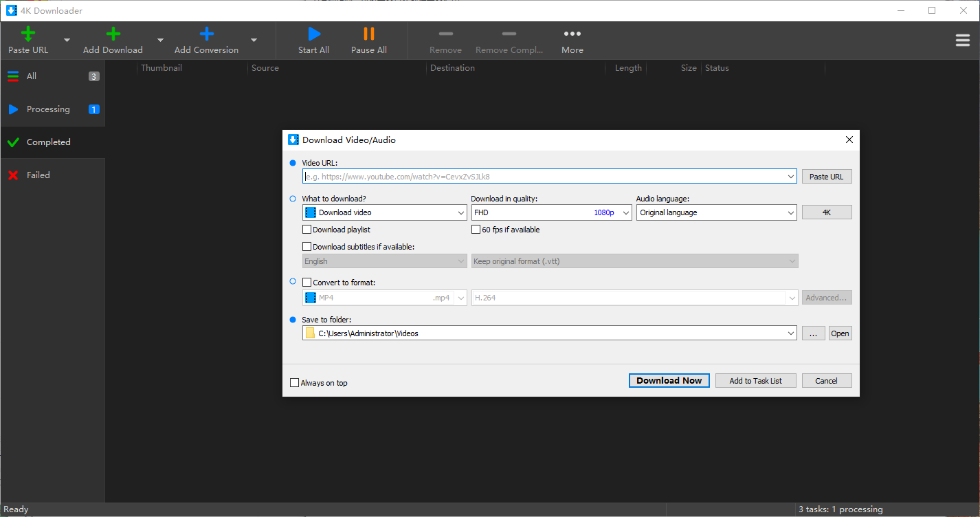Open the More options ellipsis icon
The width and height of the screenshot is (980, 517).
(x=572, y=34)
